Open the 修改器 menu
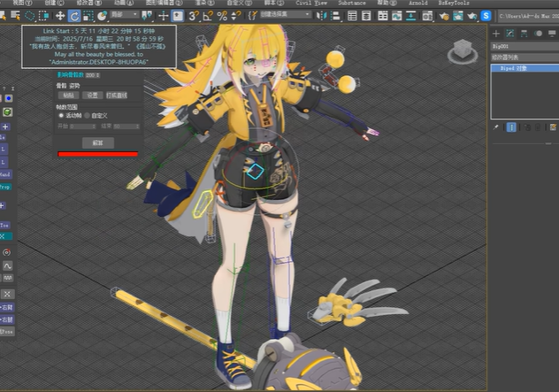This screenshot has width=559, height=392. pyautogui.click(x=89, y=3)
